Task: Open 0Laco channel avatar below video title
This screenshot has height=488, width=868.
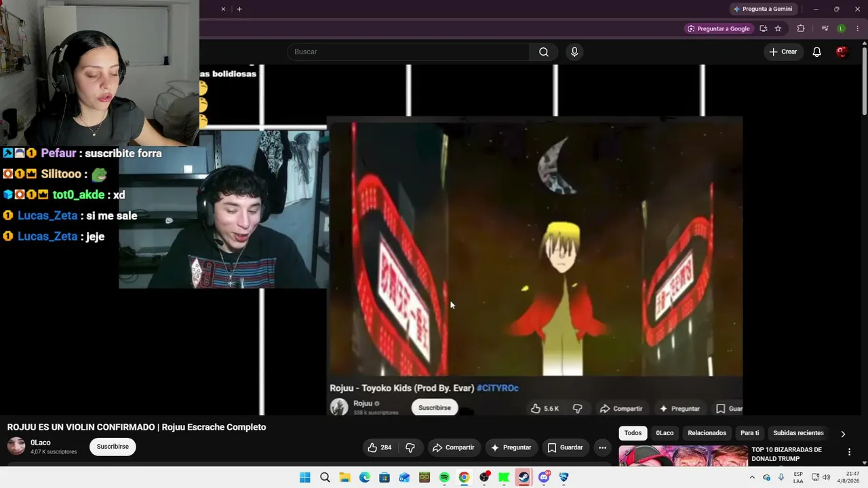Action: [16, 446]
